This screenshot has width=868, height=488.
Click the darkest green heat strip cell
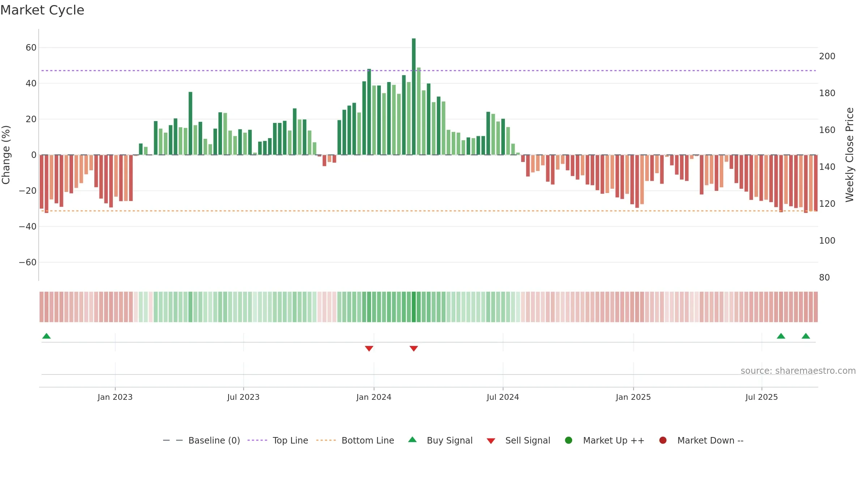414,307
